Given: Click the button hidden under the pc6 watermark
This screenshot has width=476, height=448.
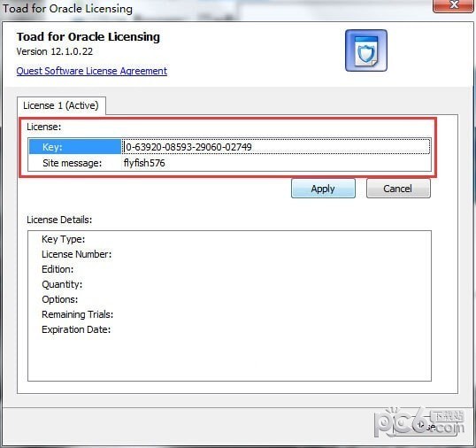Looking at the screenshot, I should pyautogui.click(x=425, y=427).
